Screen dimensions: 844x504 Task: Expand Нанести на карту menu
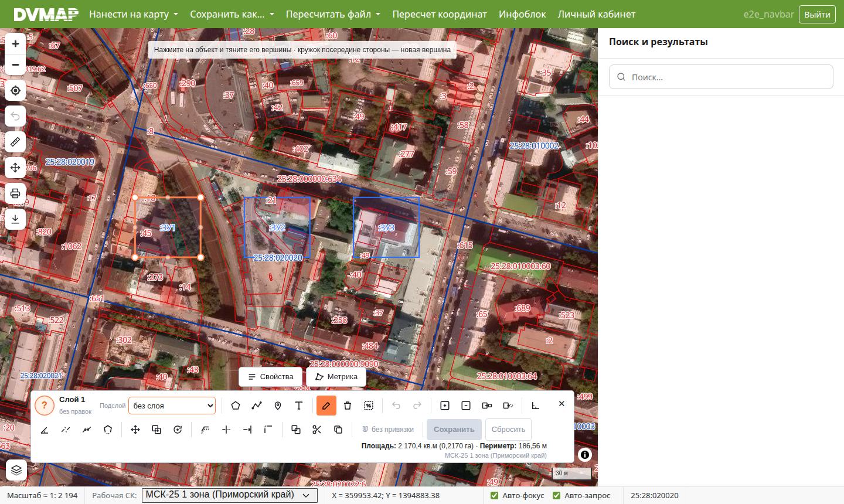(x=134, y=14)
